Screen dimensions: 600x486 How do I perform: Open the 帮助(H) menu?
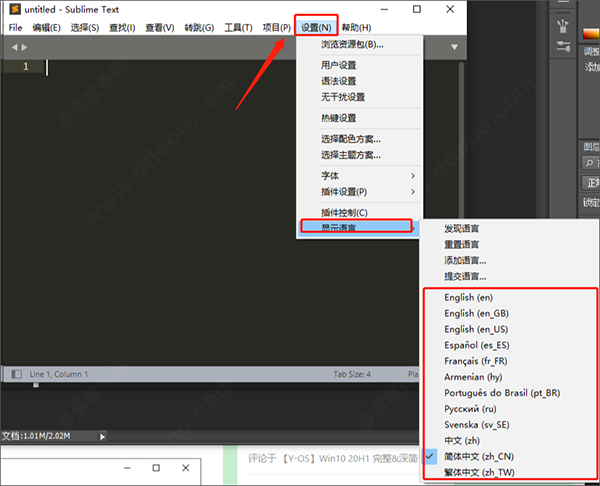tap(356, 28)
